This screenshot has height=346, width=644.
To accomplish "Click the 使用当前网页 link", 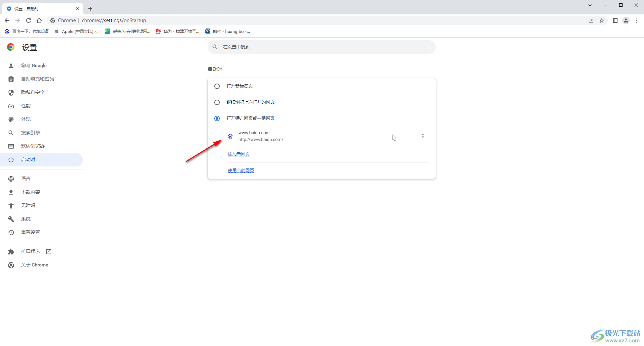I will pos(241,170).
